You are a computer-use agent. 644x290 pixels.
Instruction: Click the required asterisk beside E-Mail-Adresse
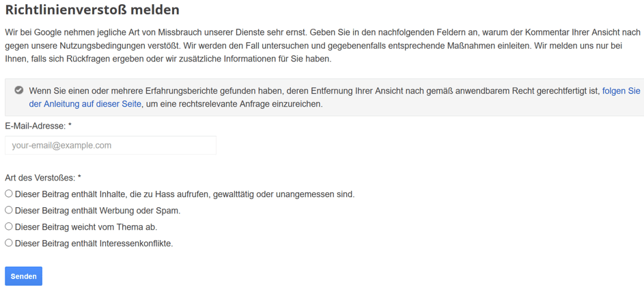click(70, 125)
